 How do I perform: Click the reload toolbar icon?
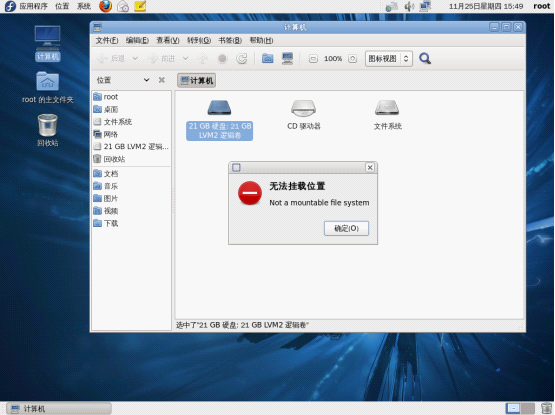(x=242, y=58)
